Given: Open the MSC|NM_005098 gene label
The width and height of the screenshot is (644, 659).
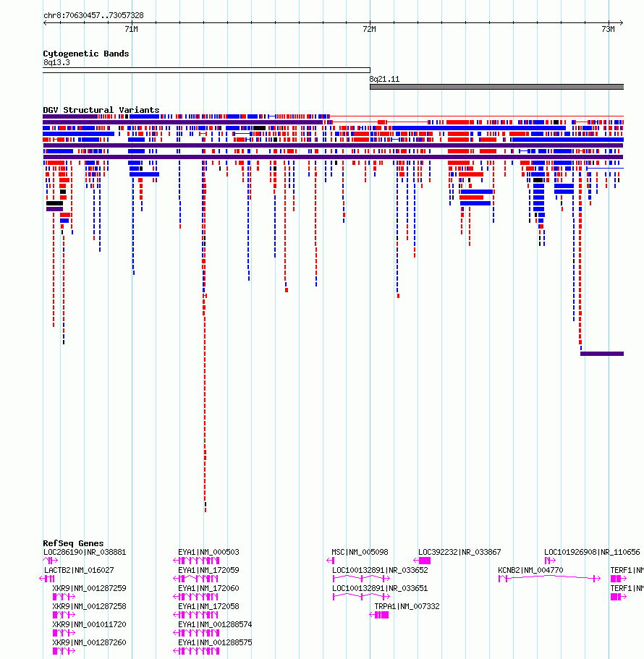Looking at the screenshot, I should (x=360, y=552).
